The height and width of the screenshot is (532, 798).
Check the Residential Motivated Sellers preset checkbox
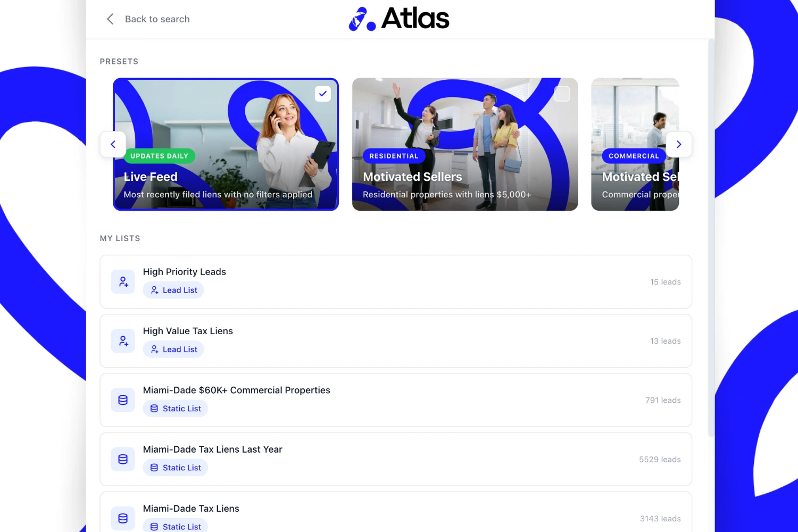pos(562,94)
